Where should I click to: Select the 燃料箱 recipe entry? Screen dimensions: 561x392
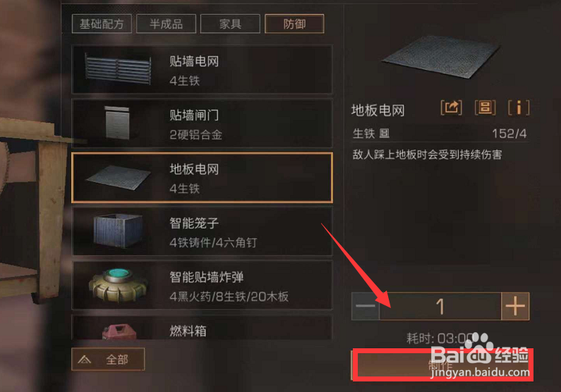(202, 327)
